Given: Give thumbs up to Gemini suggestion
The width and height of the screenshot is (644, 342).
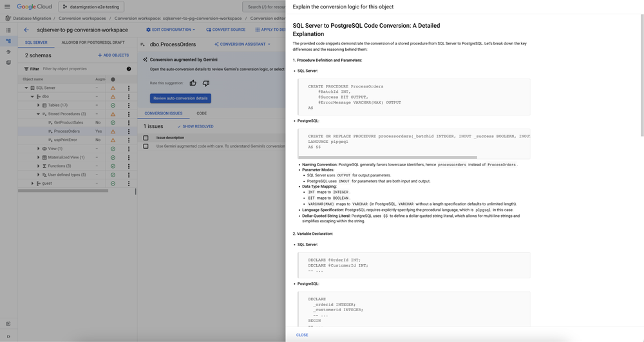Looking at the screenshot, I should [x=193, y=83].
